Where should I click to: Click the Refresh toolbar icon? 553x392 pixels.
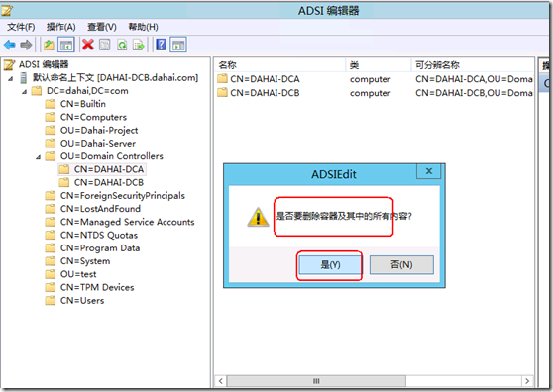pos(122,45)
